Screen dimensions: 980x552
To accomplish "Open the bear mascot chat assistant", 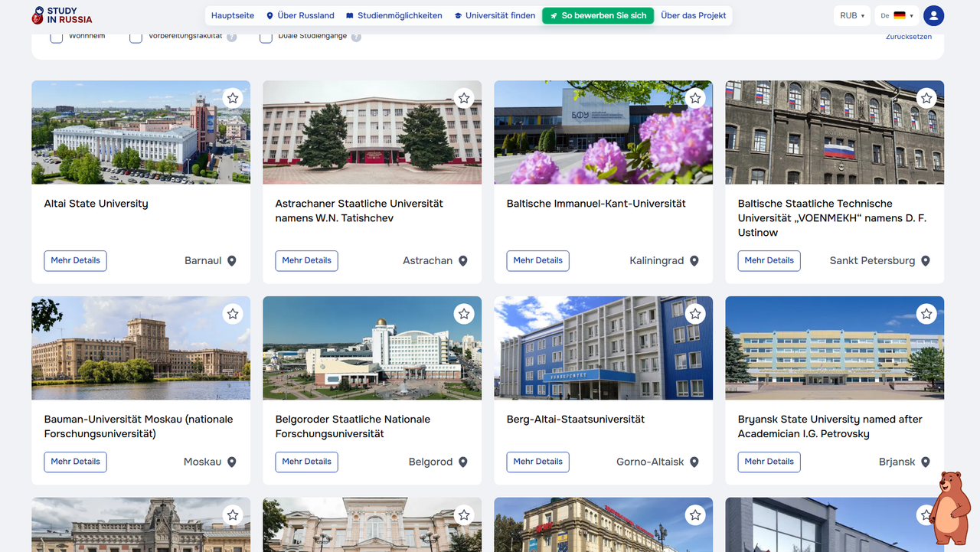I will pyautogui.click(x=952, y=507).
